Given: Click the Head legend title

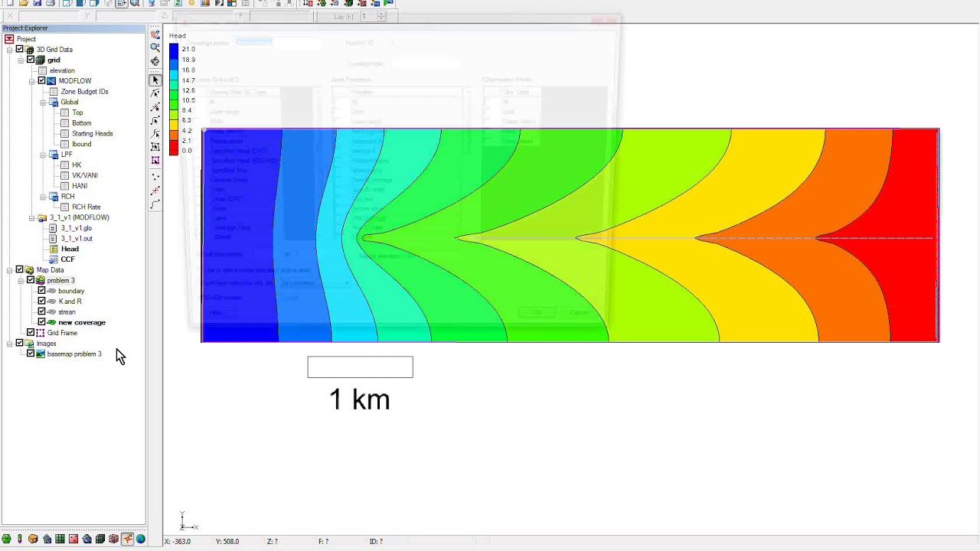Looking at the screenshot, I should pyautogui.click(x=178, y=35).
